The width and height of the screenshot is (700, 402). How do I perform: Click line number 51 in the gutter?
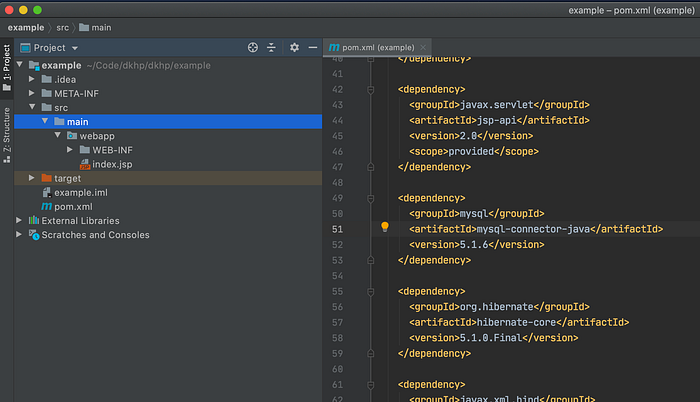[x=338, y=229]
